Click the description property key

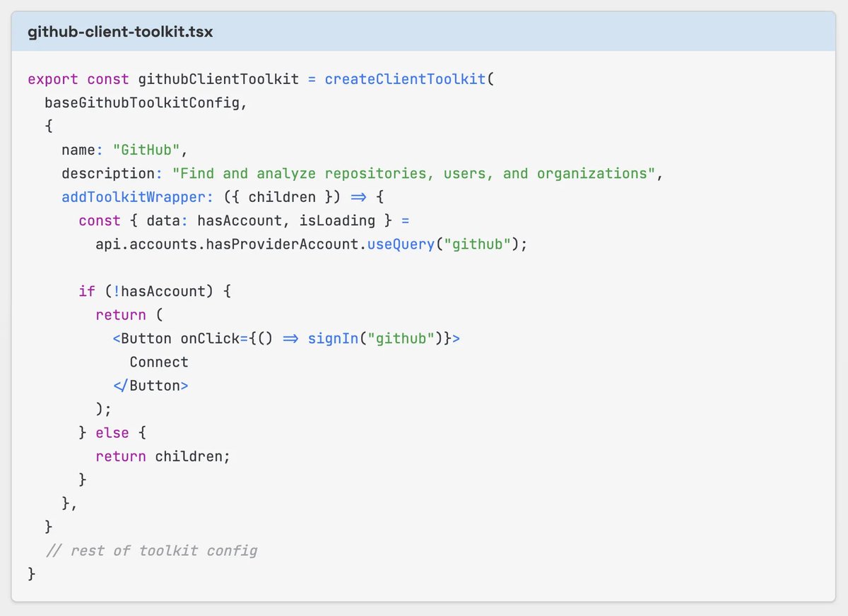tap(108, 173)
